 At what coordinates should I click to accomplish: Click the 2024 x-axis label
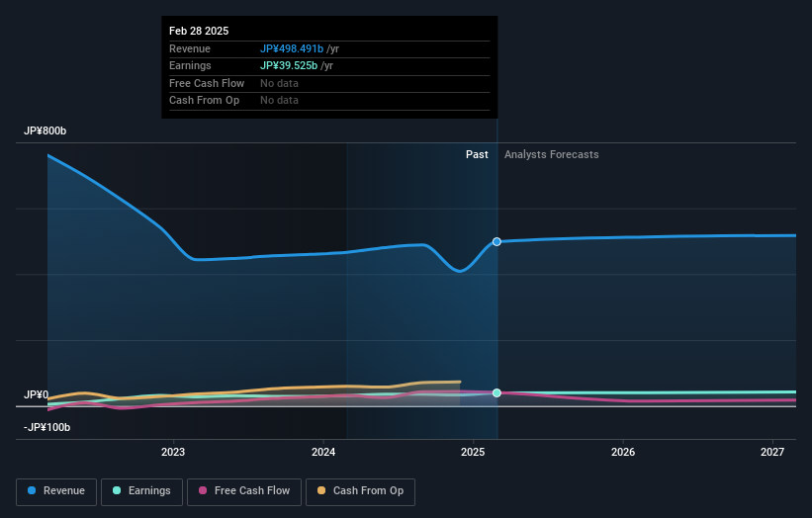point(323,453)
